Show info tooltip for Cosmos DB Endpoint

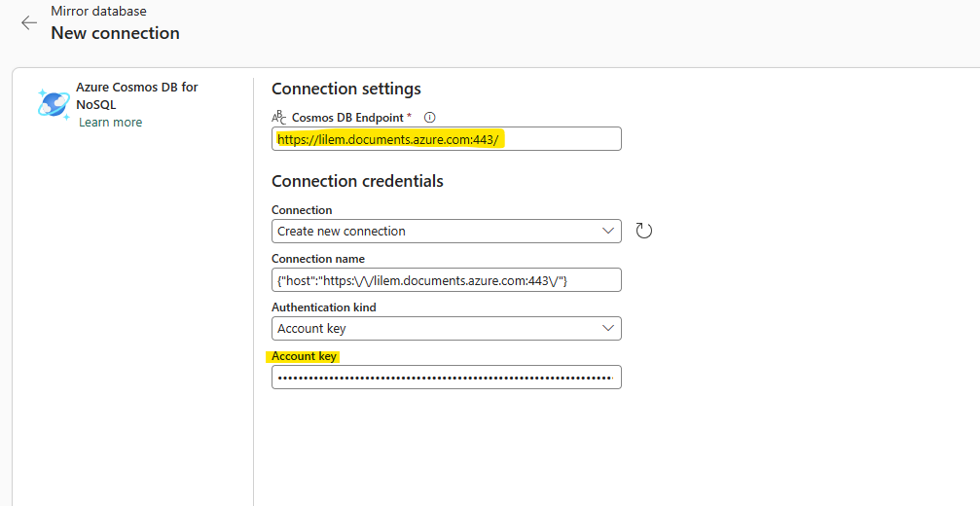click(x=429, y=118)
